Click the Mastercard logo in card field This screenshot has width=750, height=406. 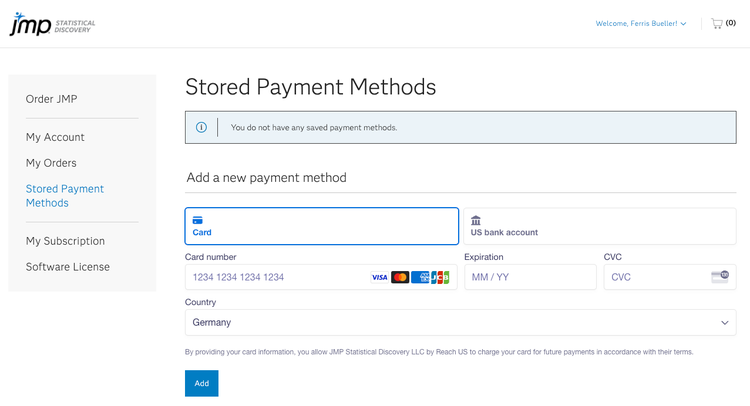pos(400,277)
